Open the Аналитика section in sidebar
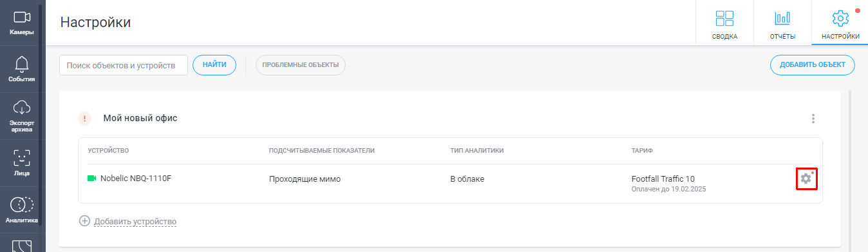This screenshot has height=252, width=868. coord(22,210)
